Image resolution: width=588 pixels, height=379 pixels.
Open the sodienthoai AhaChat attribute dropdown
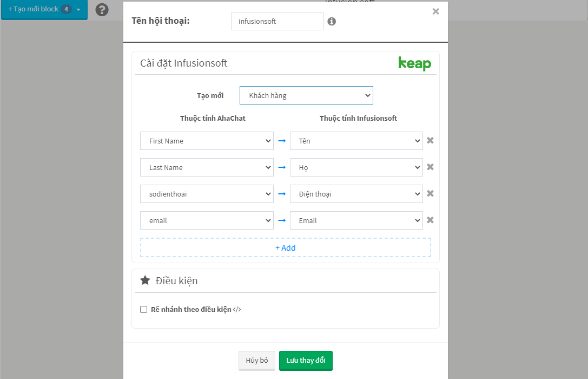(207, 194)
